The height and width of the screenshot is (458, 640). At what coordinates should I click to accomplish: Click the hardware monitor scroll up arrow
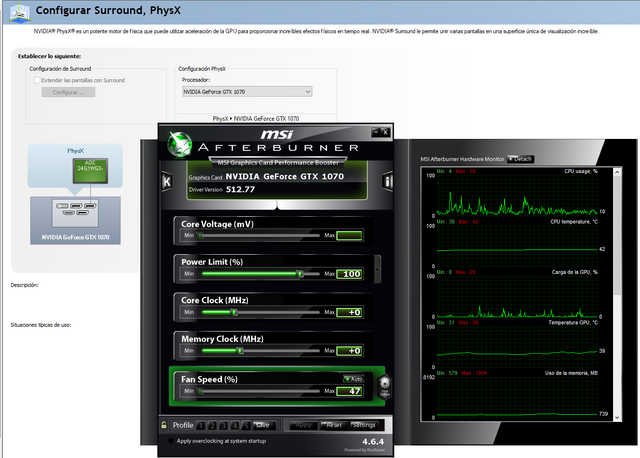point(617,173)
